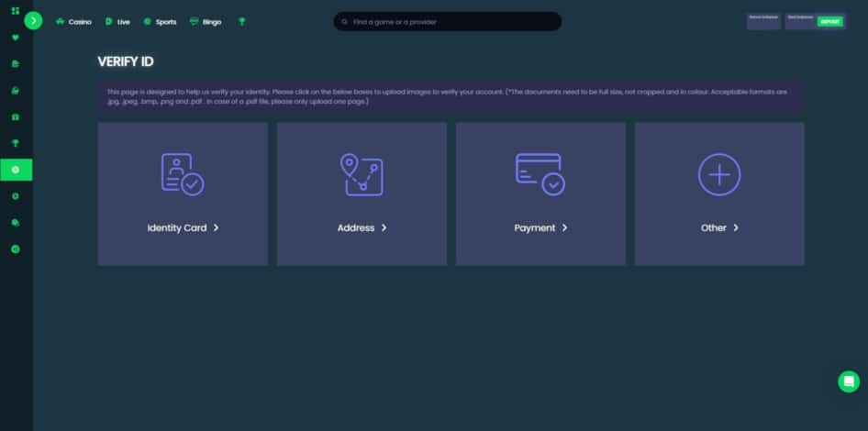Screen dimensions: 868x431
Task: Open the Sports section
Action: click(x=161, y=21)
